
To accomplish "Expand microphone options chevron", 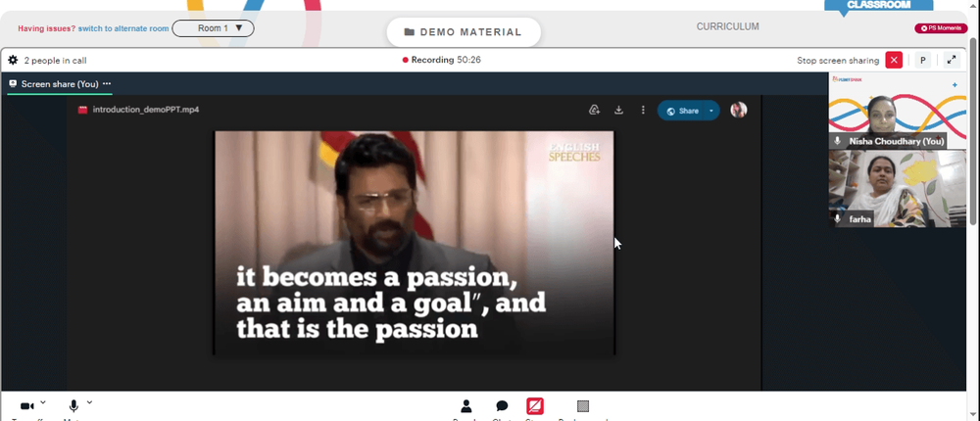I will pos(89,402).
